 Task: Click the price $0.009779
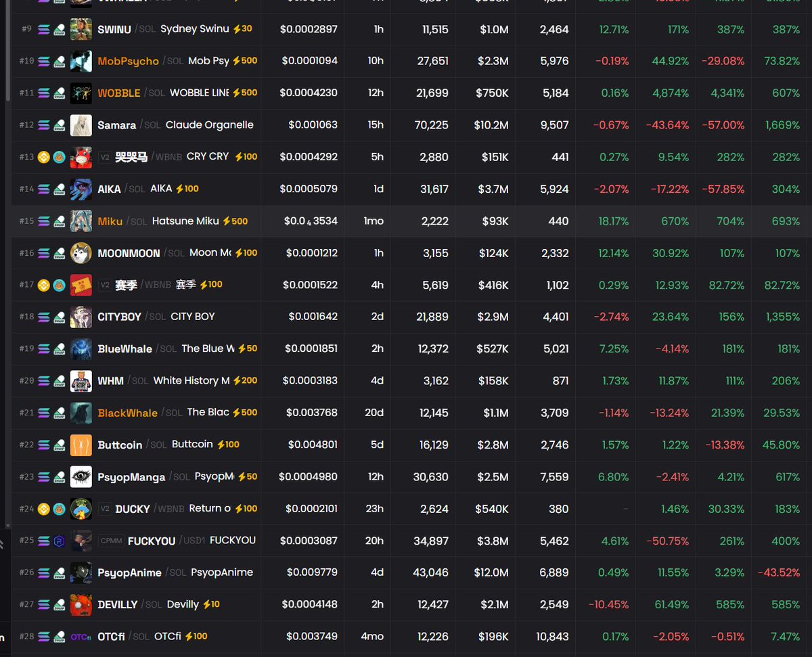(x=312, y=572)
